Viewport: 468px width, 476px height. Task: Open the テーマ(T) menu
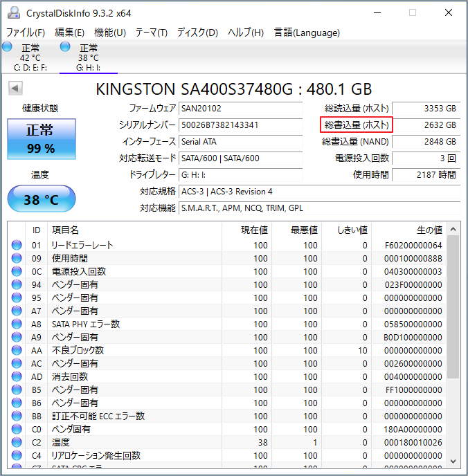coord(152,33)
